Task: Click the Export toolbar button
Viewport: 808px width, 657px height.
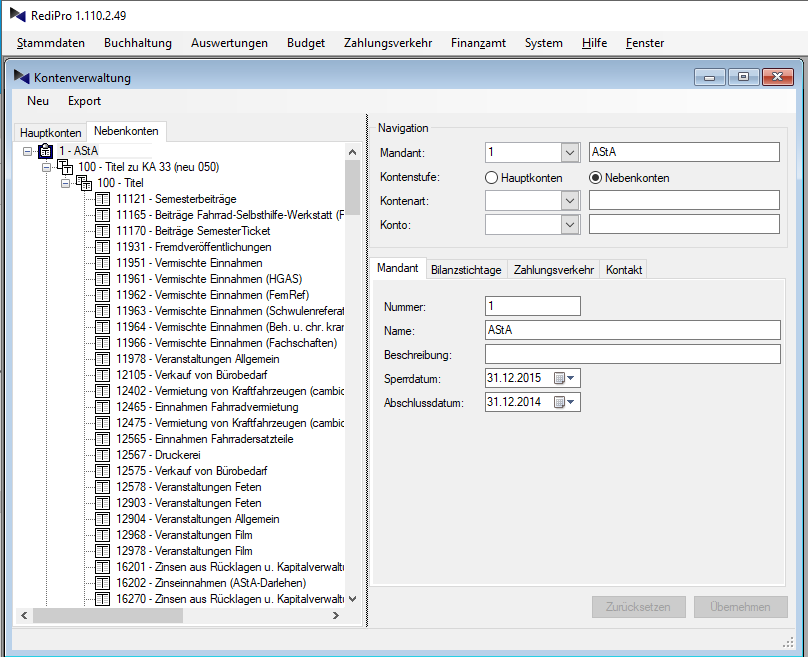Action: click(84, 101)
